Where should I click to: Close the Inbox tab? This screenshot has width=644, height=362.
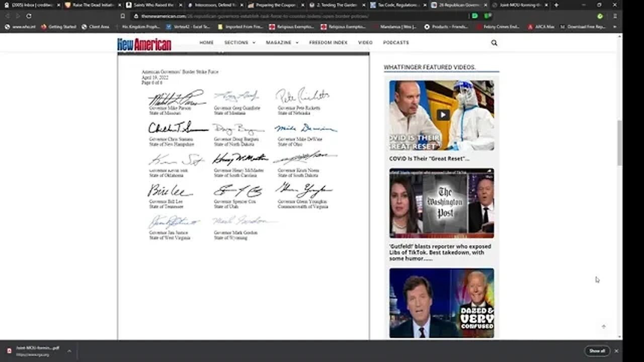coord(58,5)
